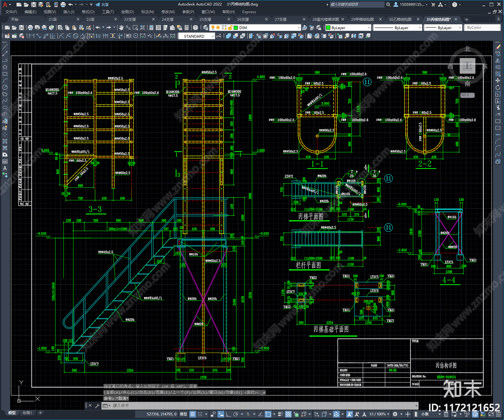This screenshot has height=420, width=504.
Task: Click the Line draw tool in left toolbar
Action: [5, 47]
